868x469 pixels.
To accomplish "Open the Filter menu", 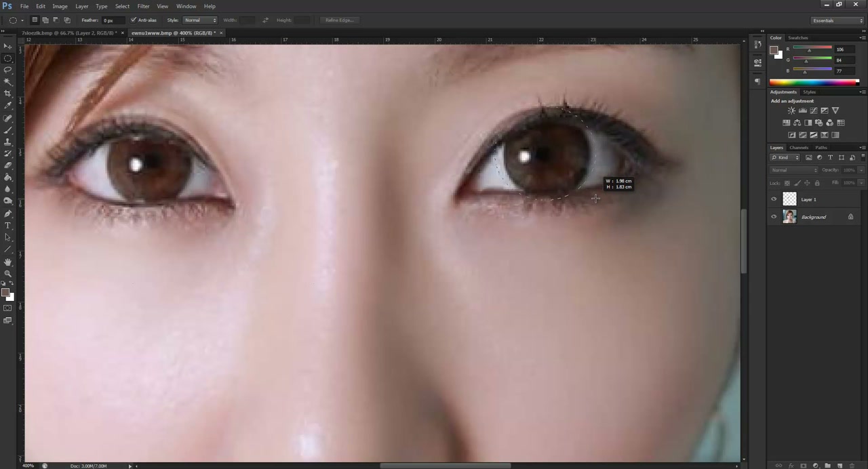I will click(143, 6).
